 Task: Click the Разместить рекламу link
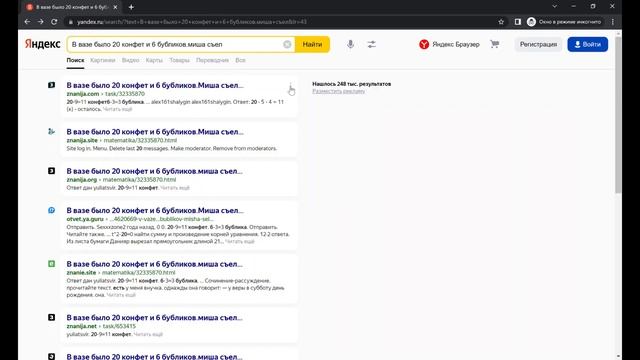[338, 91]
